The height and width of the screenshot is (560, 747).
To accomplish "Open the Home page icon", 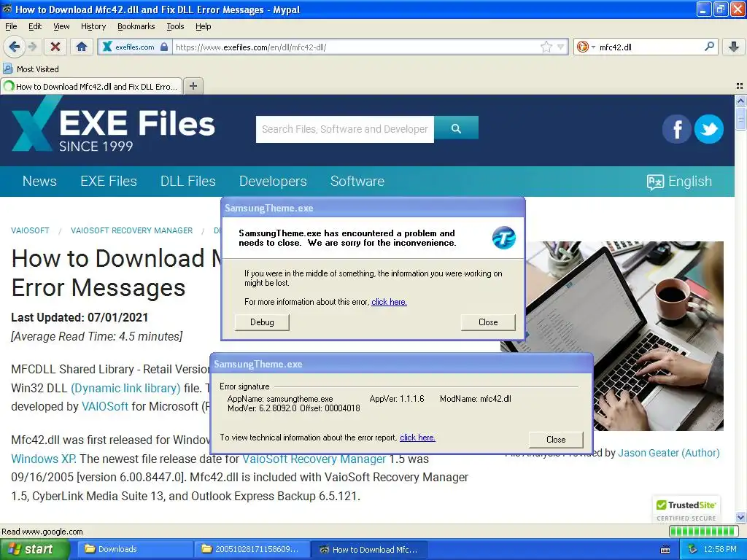I will pyautogui.click(x=82, y=47).
